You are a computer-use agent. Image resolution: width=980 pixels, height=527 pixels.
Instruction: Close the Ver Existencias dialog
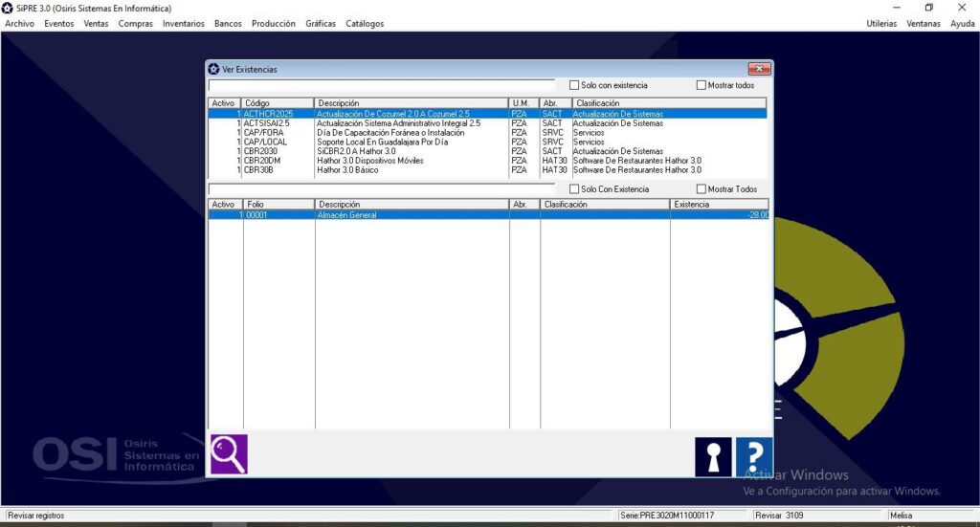coord(759,69)
